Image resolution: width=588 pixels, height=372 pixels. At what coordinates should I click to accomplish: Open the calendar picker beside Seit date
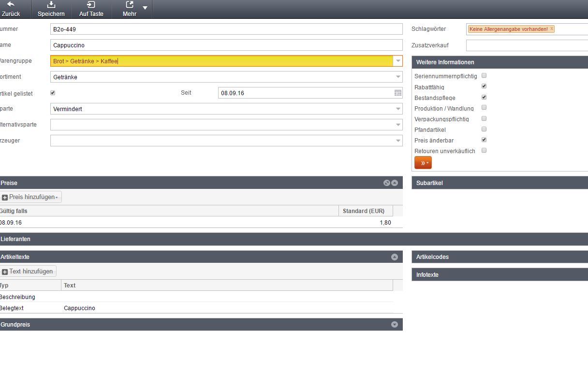click(x=397, y=93)
